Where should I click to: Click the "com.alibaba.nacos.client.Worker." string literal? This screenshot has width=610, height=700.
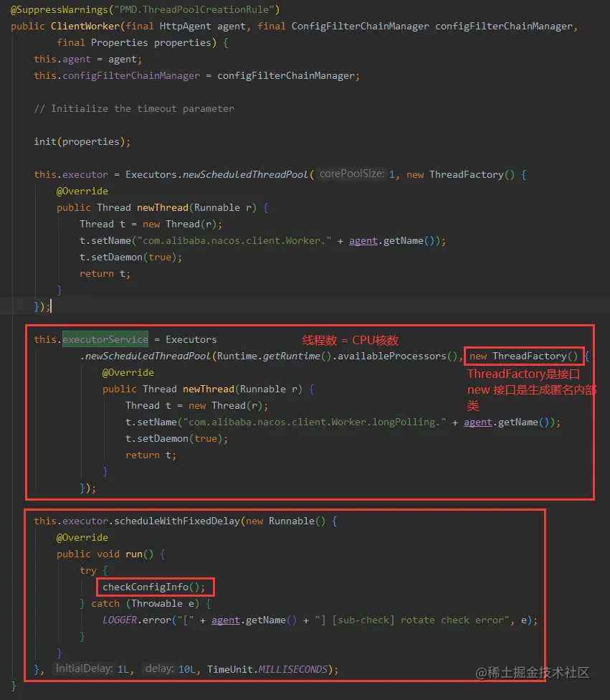pyautogui.click(x=234, y=241)
